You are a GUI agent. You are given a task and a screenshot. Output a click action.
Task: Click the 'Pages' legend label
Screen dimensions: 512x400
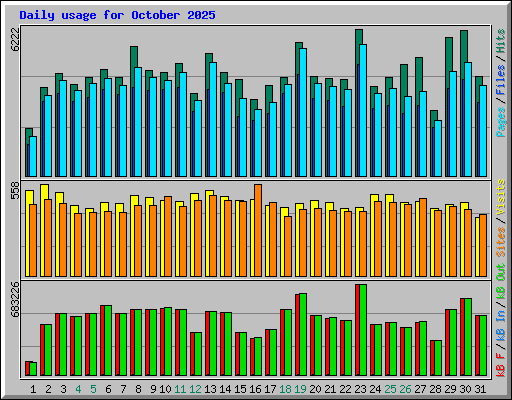tap(500, 122)
